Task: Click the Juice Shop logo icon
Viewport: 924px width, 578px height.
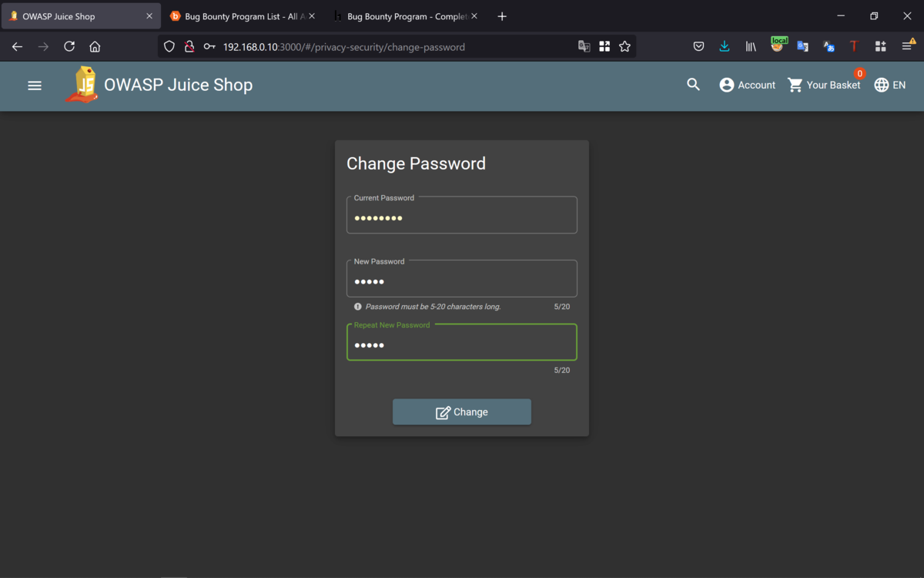Action: (82, 85)
